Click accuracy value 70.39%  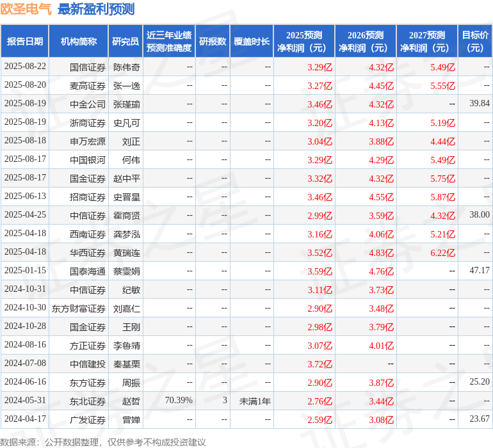coord(179,400)
